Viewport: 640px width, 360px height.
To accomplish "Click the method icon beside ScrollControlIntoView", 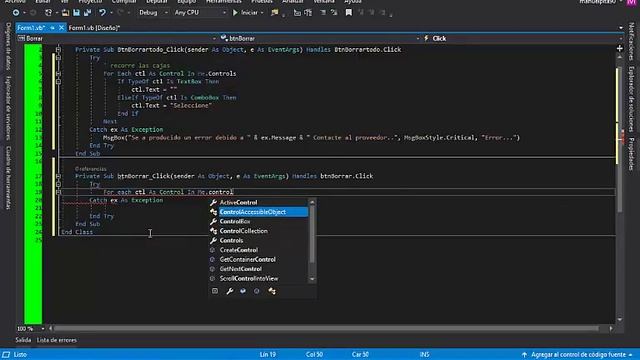I will [x=212, y=278].
